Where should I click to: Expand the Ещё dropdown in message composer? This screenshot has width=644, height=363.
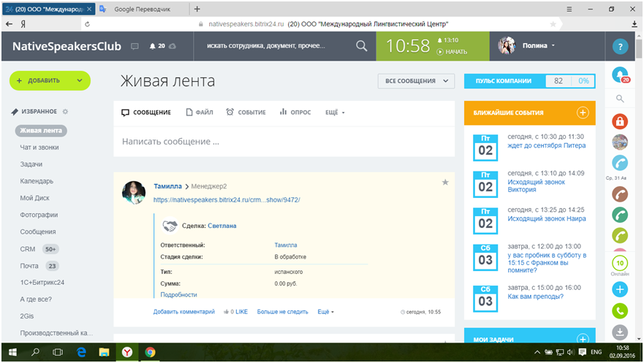click(x=334, y=112)
